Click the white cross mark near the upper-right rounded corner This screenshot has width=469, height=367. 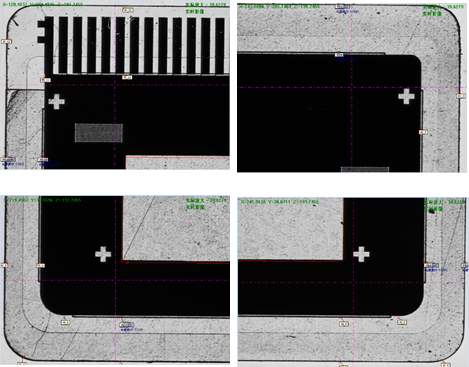pos(406,96)
